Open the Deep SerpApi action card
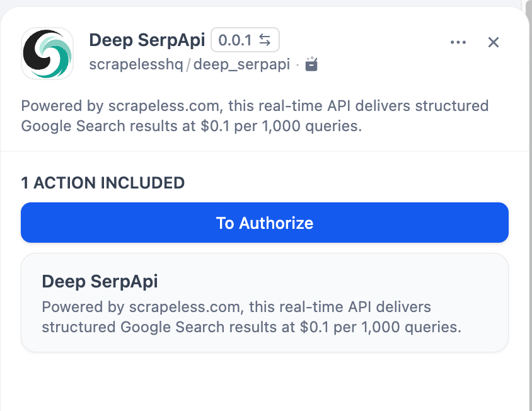 pyautogui.click(x=265, y=303)
